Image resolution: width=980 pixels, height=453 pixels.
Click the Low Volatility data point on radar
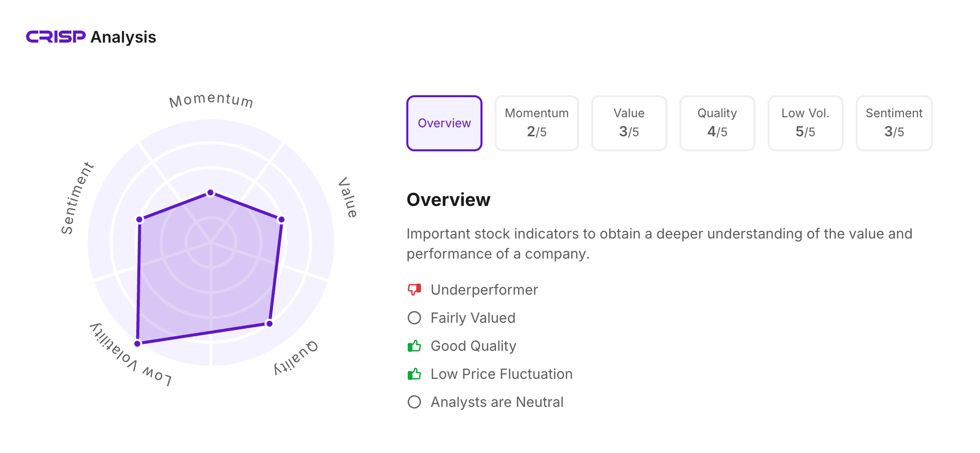[138, 343]
